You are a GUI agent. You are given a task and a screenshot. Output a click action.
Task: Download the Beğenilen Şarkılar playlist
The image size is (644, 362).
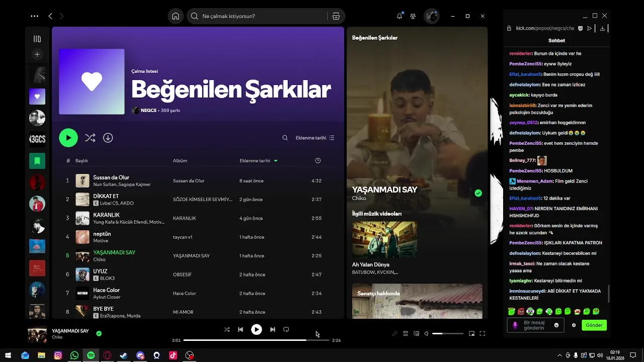[108, 138]
